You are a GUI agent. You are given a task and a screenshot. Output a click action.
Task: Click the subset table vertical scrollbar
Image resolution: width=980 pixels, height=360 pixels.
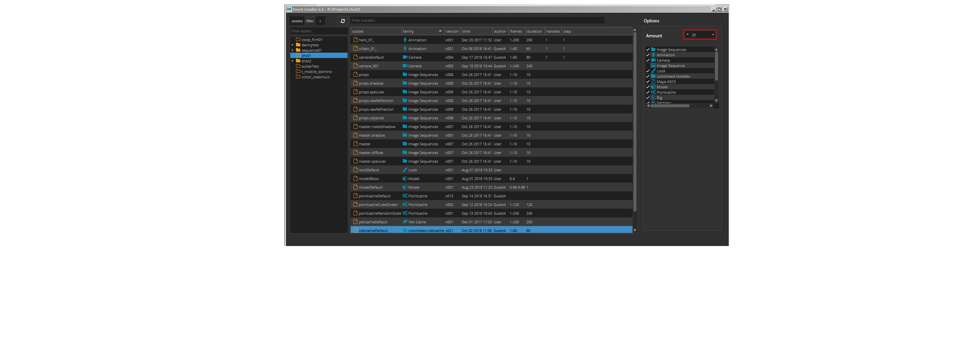(634, 122)
